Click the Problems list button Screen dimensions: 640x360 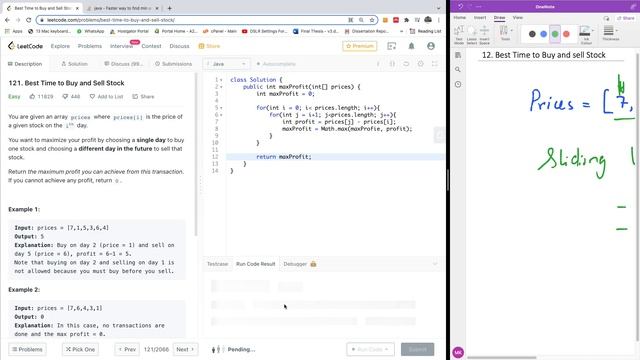coord(27,349)
